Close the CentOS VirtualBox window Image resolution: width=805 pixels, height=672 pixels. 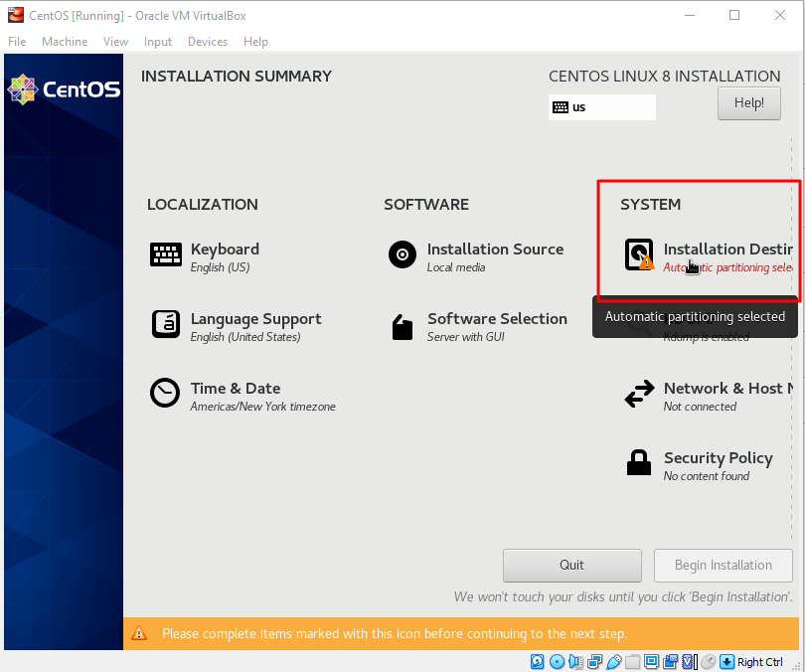click(780, 15)
